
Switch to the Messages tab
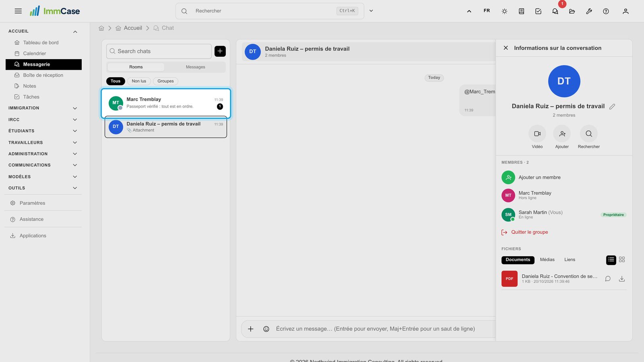click(195, 67)
